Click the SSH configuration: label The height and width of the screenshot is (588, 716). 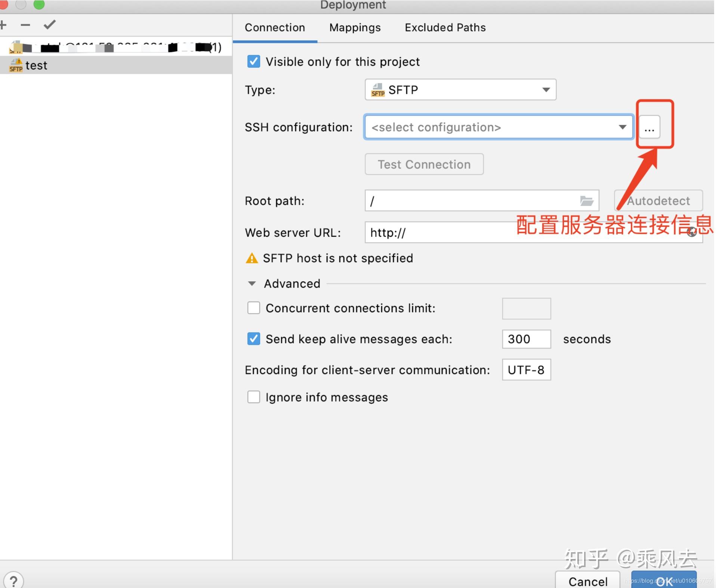[x=299, y=127]
